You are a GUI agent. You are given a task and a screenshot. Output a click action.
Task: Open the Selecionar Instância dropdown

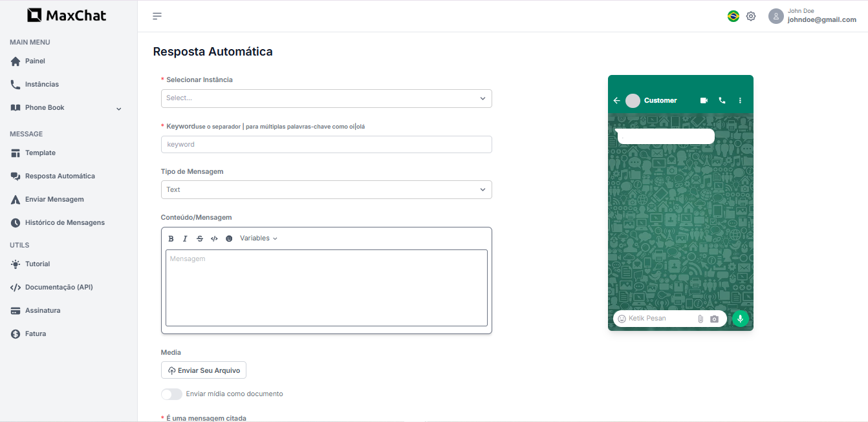(326, 98)
